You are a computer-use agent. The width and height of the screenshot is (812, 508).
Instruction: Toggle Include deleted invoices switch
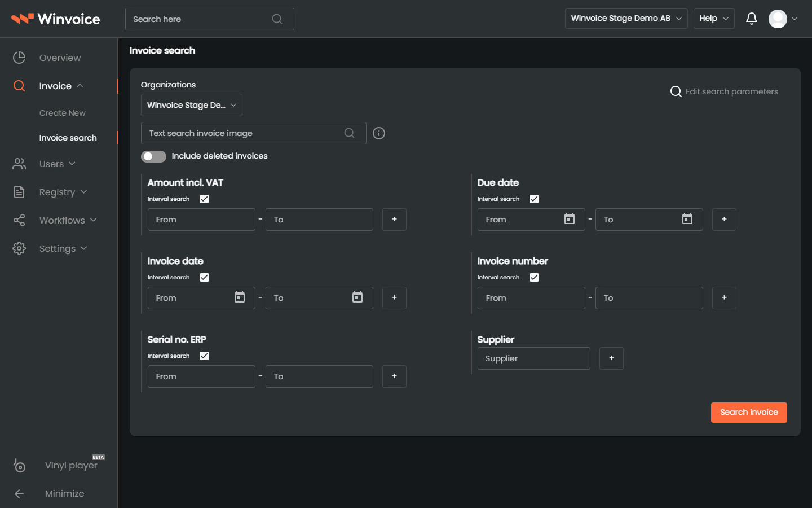click(x=153, y=156)
